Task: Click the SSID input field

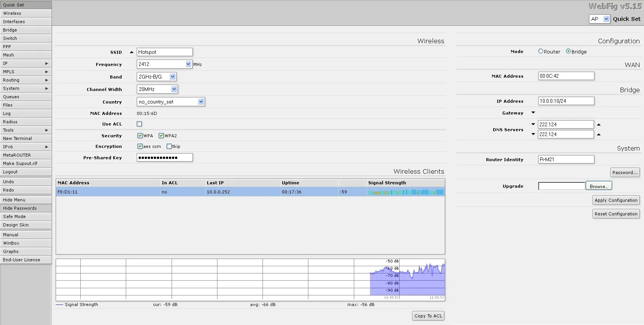Action: coord(165,52)
